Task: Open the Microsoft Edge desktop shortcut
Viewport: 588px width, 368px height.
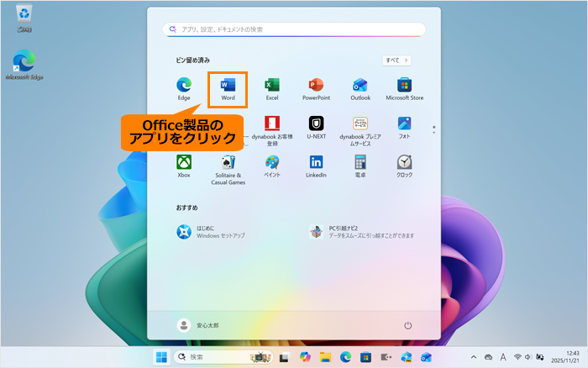Action: [x=24, y=65]
